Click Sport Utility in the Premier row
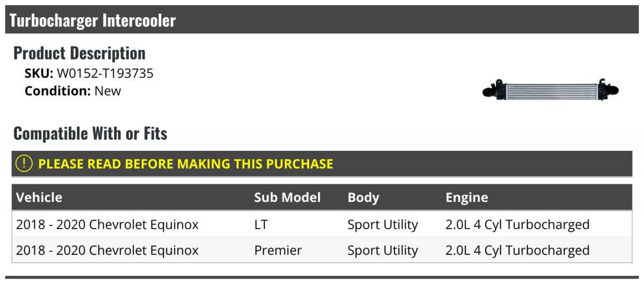644x284 pixels. point(383,250)
